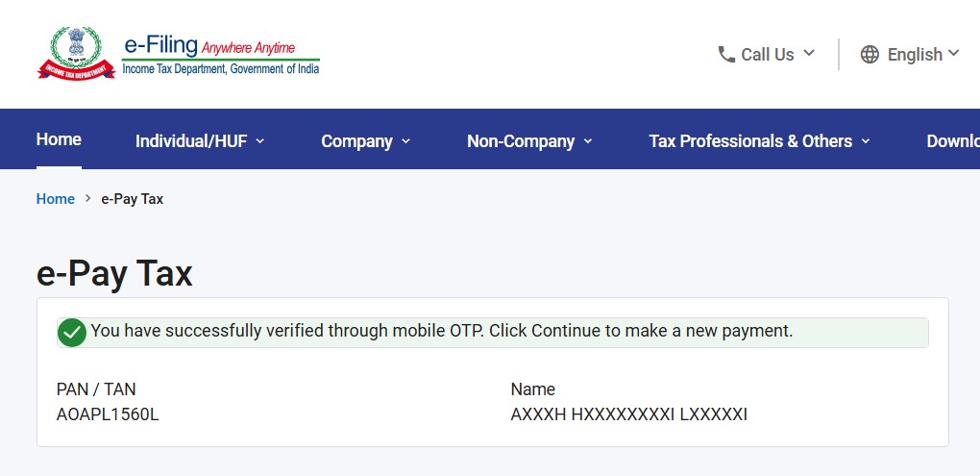Expand the Call Us dropdown chevron
Image resolution: width=980 pixels, height=476 pixels.
[x=809, y=53]
